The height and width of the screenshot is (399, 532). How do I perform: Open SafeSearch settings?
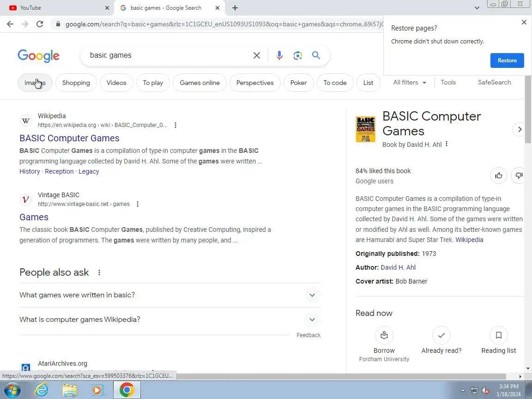click(494, 83)
